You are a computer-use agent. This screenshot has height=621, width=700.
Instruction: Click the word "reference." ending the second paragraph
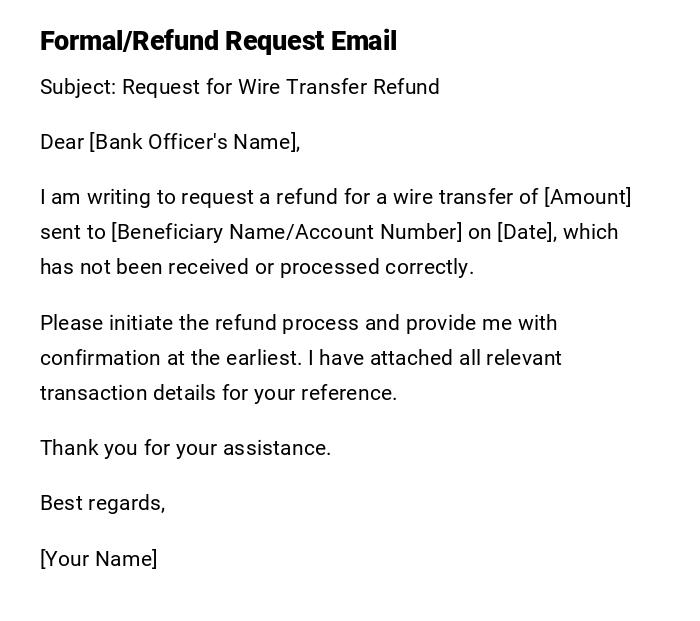tap(350, 393)
